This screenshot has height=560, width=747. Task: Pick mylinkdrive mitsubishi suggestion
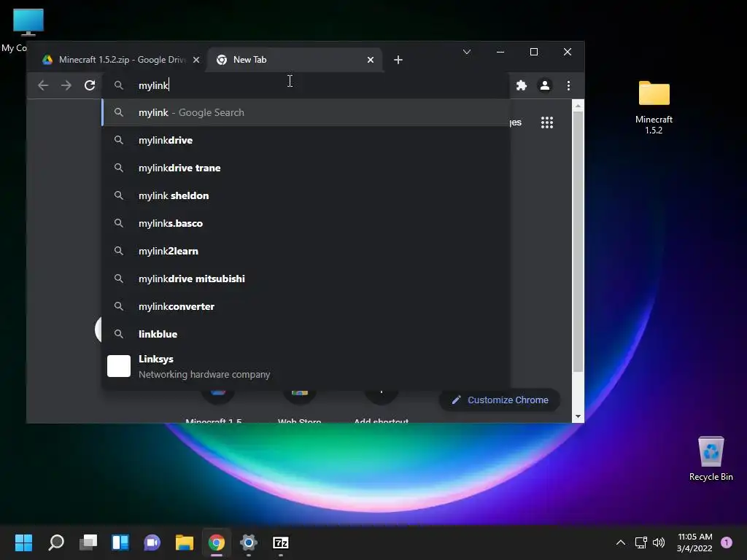tap(306, 279)
